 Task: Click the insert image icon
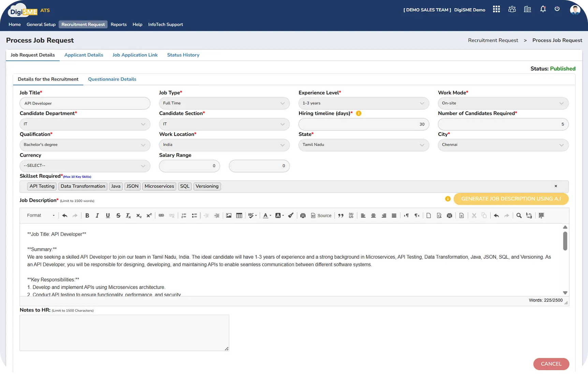point(229,215)
